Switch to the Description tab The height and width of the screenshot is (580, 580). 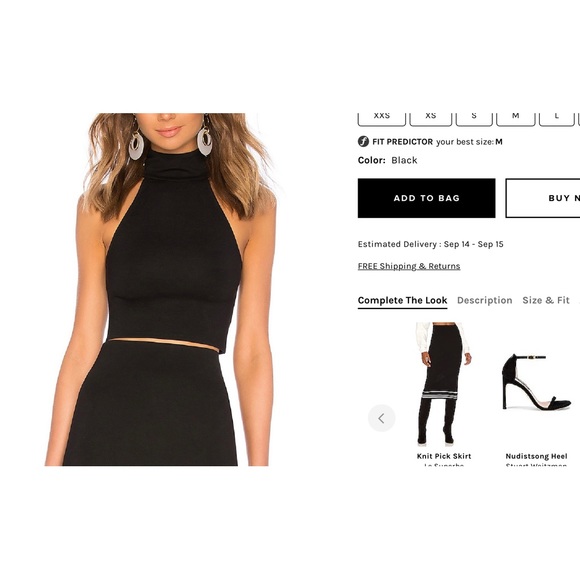tap(485, 300)
